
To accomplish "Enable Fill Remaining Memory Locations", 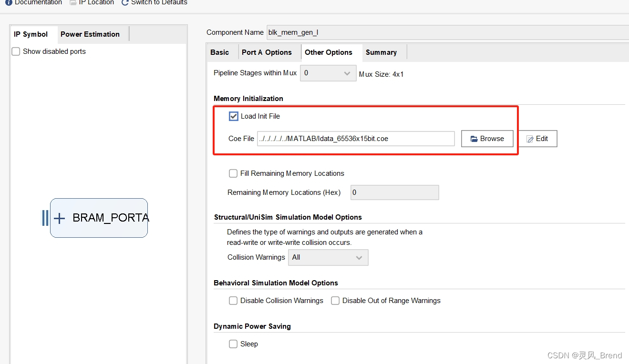I will click(x=233, y=173).
